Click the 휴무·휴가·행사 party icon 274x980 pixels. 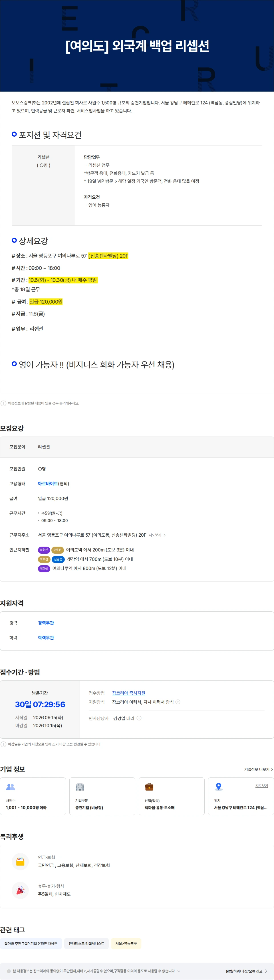pos(20,890)
